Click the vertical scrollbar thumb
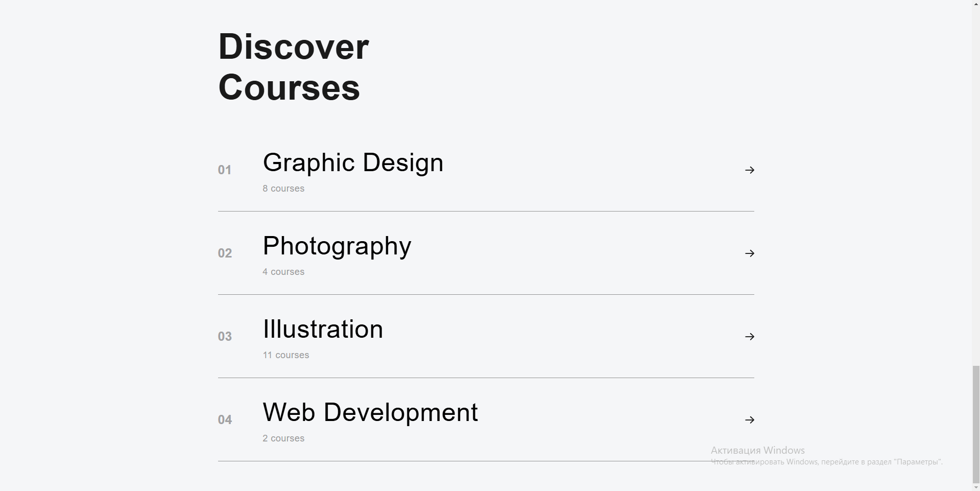The image size is (980, 491). [976, 424]
